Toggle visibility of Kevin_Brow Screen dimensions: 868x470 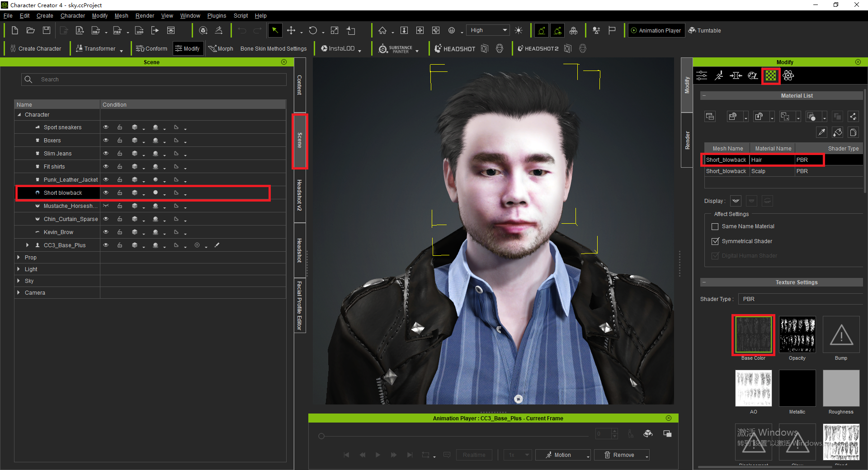(x=106, y=232)
